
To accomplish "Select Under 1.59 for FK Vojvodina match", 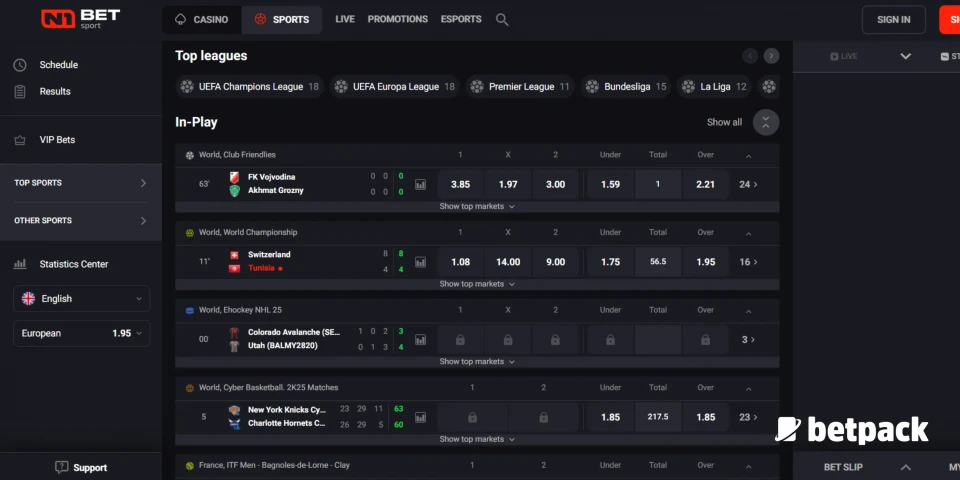I will click(610, 184).
